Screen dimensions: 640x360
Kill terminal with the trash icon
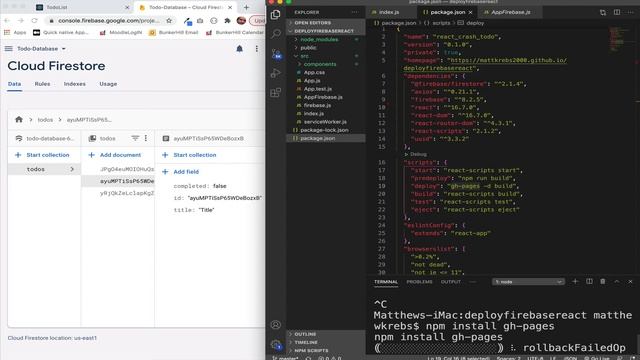603,282
